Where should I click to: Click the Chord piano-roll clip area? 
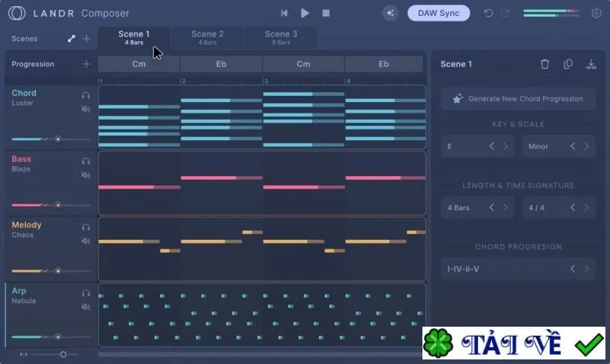point(262,117)
